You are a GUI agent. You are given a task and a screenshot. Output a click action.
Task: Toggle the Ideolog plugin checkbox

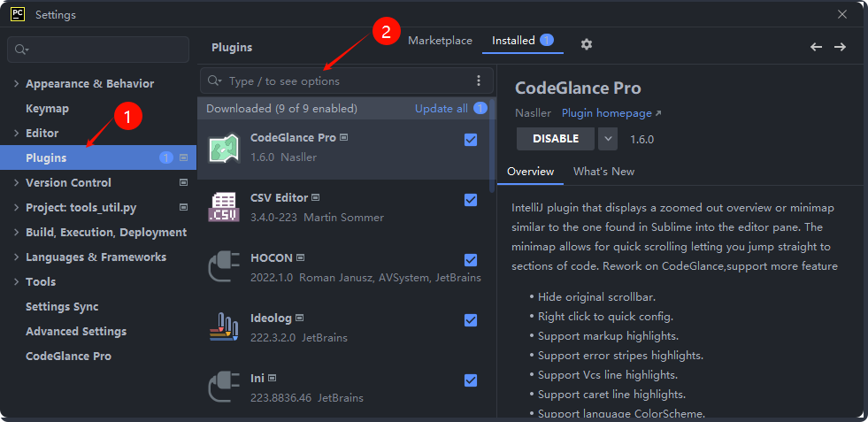(471, 320)
